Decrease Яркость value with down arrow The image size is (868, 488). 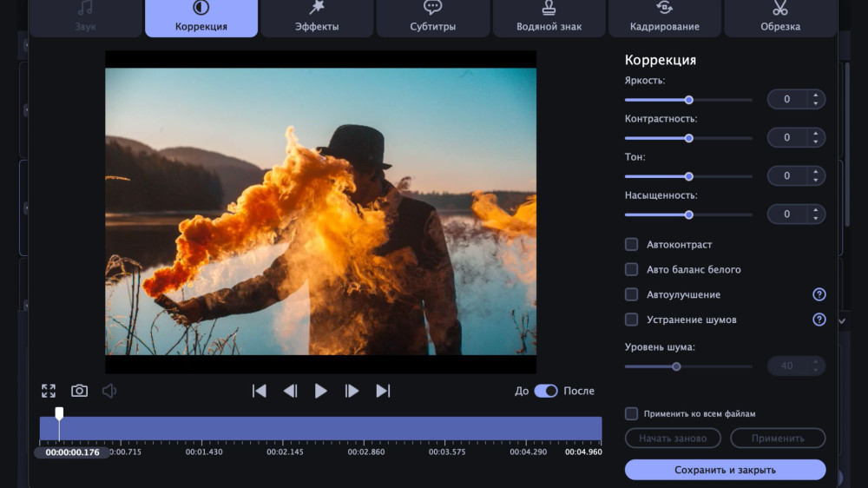[x=815, y=103]
